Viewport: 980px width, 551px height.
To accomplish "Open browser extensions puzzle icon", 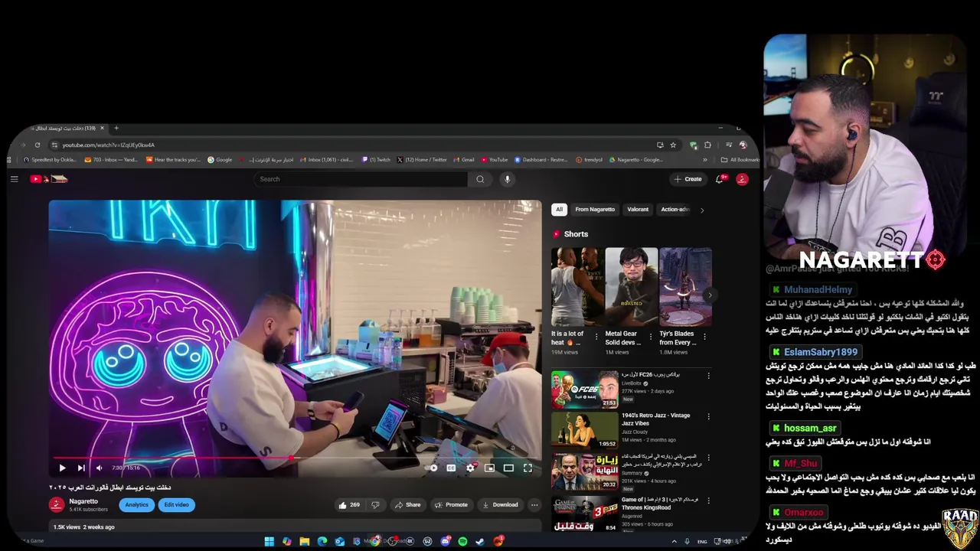I will [x=707, y=145].
